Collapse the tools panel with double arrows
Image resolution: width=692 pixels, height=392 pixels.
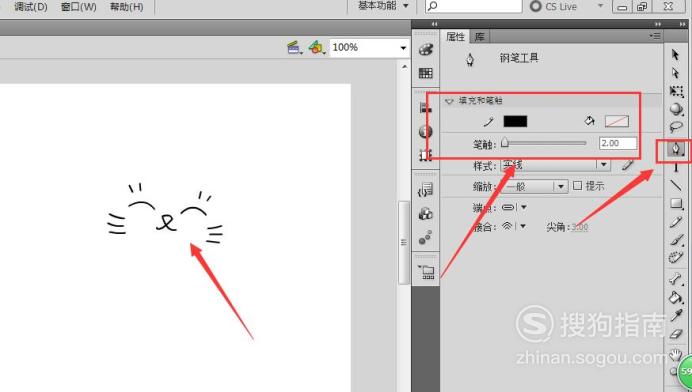click(683, 24)
